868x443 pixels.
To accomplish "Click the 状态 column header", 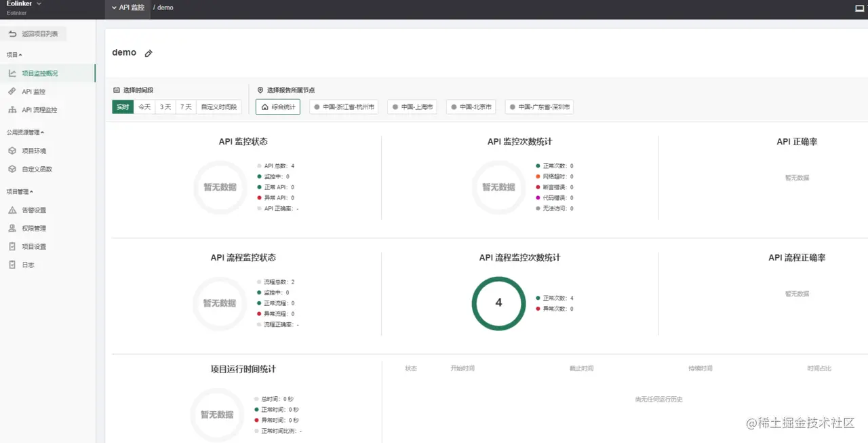I will (x=411, y=368).
